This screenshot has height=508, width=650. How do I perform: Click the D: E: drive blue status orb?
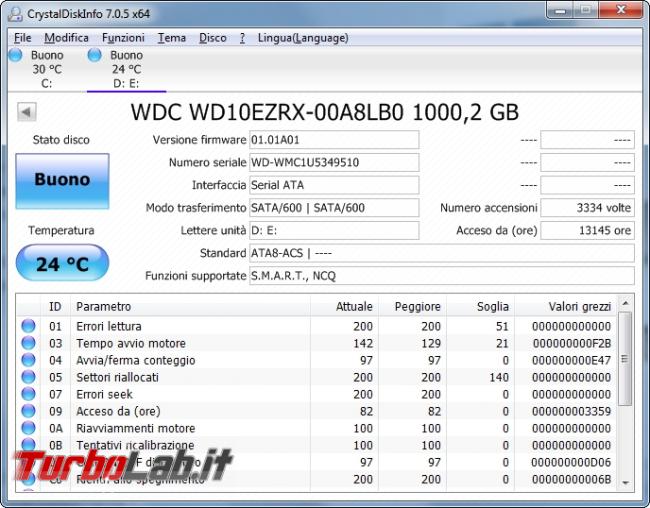(95, 55)
